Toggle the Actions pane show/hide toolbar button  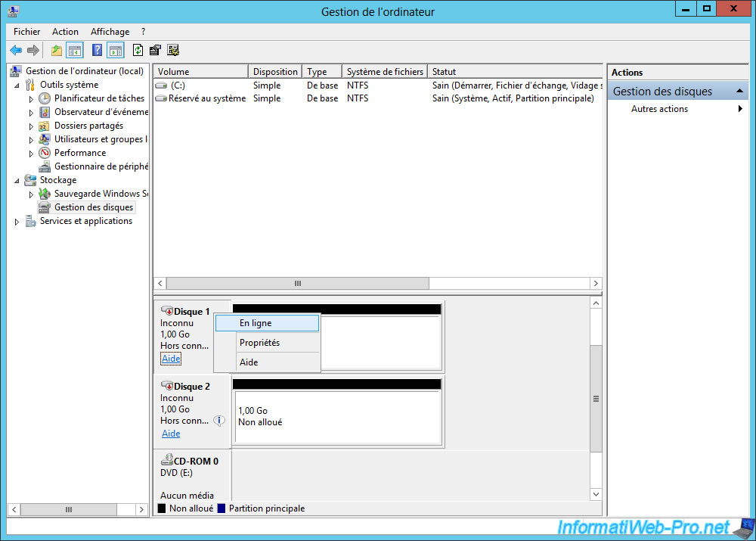tap(115, 51)
